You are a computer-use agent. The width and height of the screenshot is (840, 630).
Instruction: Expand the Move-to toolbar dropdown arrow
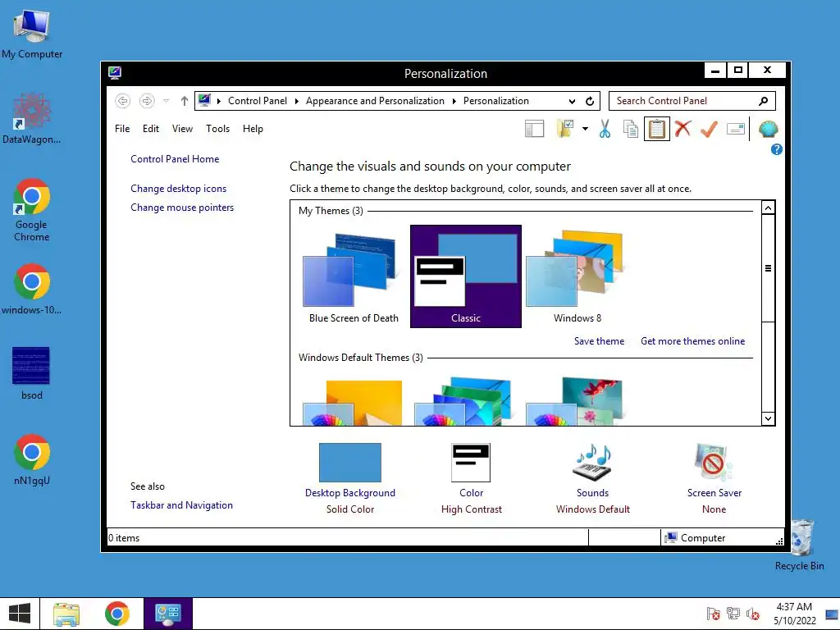pos(585,129)
